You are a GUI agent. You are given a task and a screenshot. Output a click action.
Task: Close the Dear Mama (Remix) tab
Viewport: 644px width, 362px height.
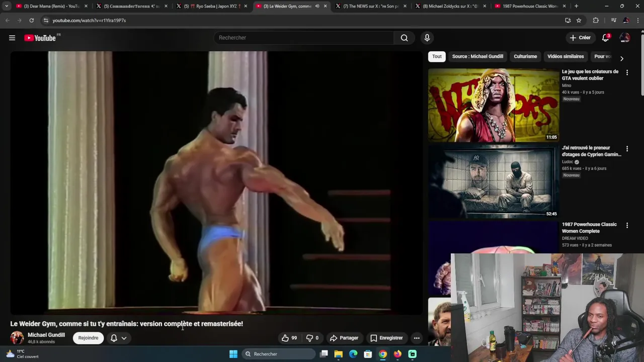pyautogui.click(x=86, y=6)
